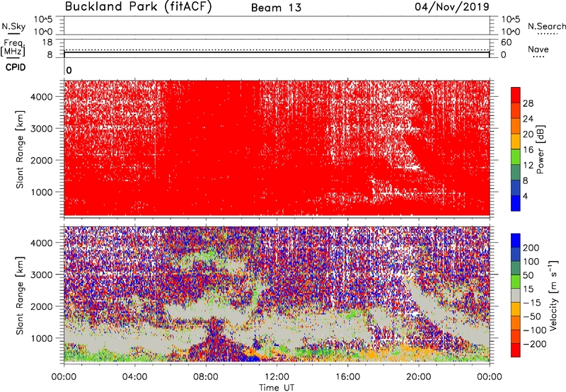
Task: Click "Slant Range [km]" label of velocity panel
Action: point(20,296)
